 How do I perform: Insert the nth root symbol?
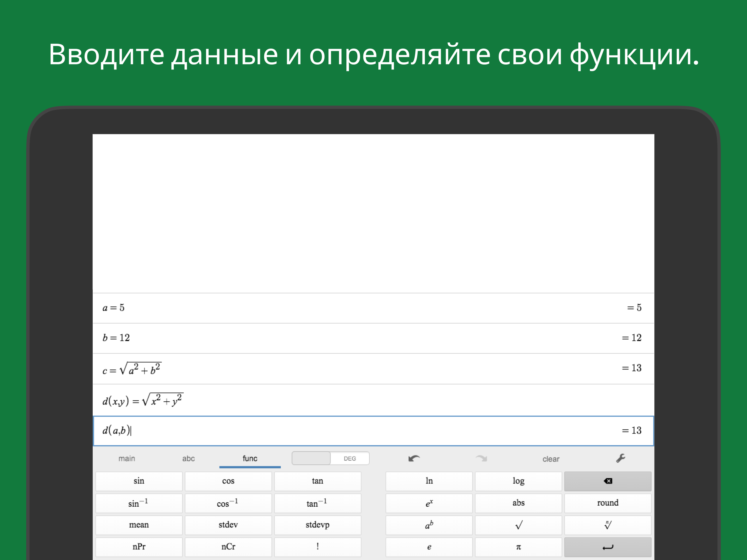point(607,524)
